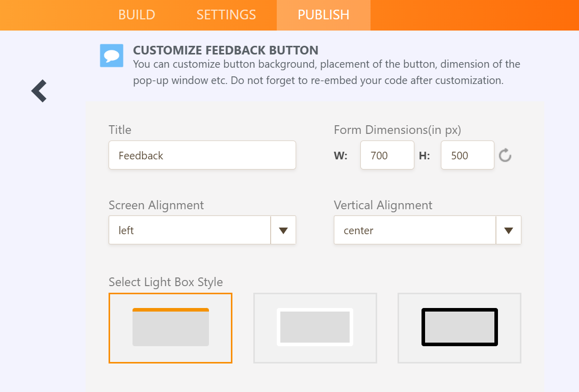Viewport: 579px width, 392px height.
Task: Focus the form height field showing 500
Action: click(x=467, y=155)
